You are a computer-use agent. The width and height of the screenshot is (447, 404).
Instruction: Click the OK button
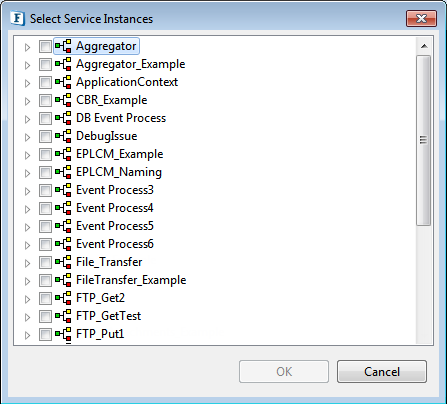284,371
